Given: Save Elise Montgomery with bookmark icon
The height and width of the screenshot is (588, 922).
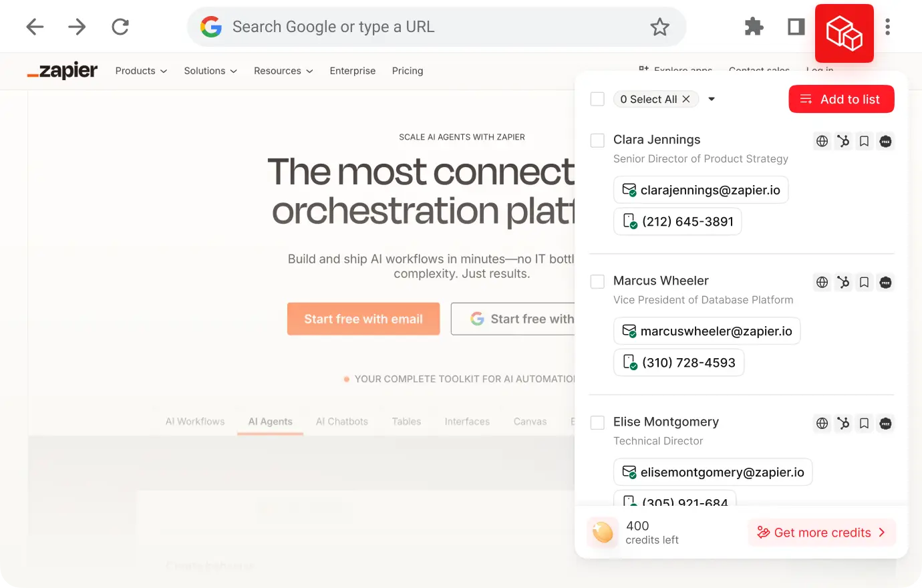Looking at the screenshot, I should pos(864,423).
